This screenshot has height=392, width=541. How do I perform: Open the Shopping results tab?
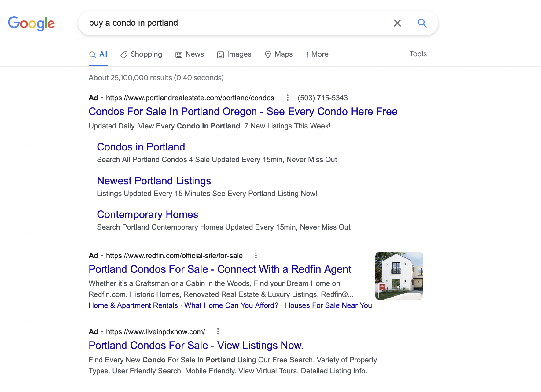(x=141, y=54)
